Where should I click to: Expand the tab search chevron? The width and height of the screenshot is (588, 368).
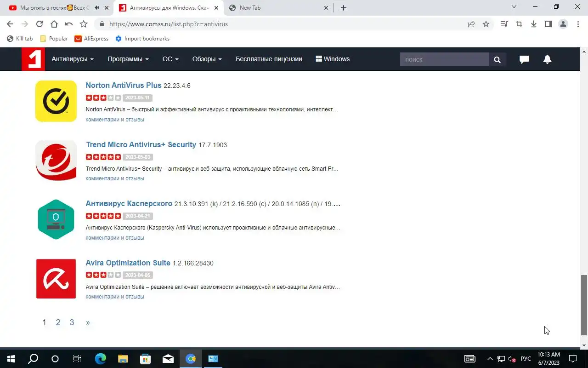(514, 6)
